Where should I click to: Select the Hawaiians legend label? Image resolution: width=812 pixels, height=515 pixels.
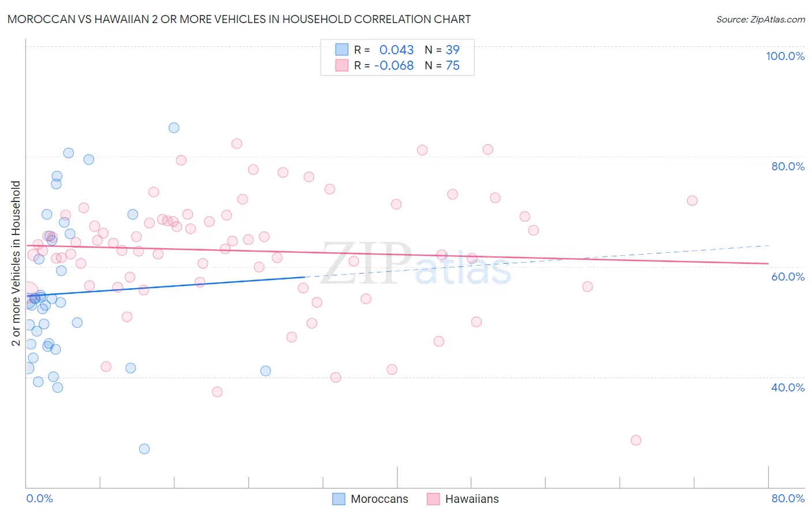point(472,499)
